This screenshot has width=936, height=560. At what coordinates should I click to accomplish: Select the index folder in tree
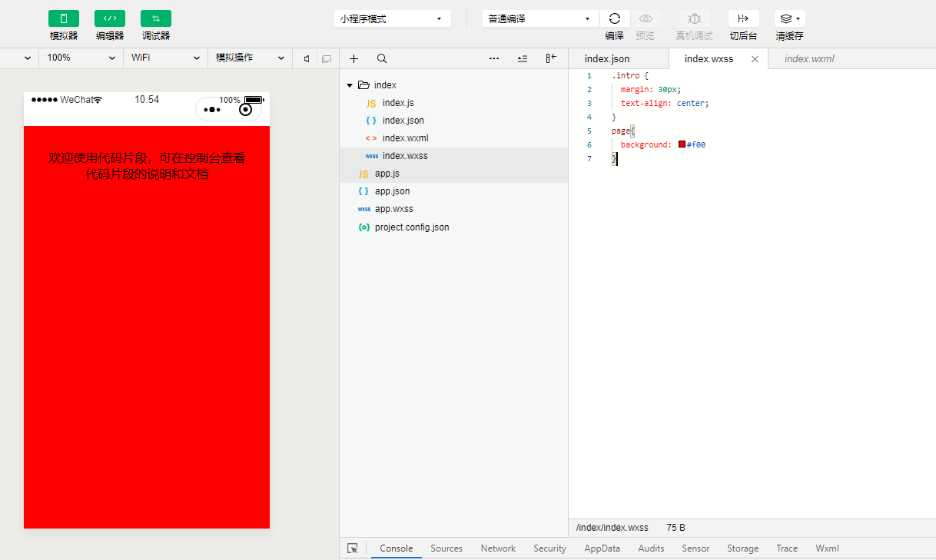453,85
